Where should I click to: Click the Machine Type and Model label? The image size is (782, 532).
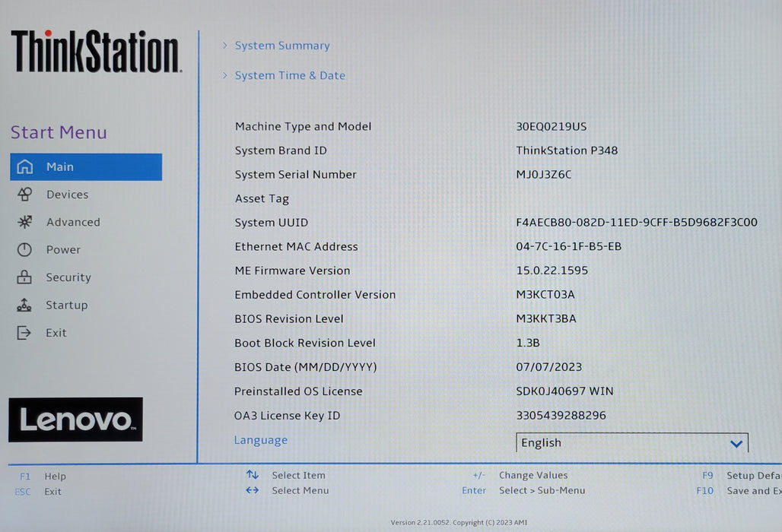(304, 126)
